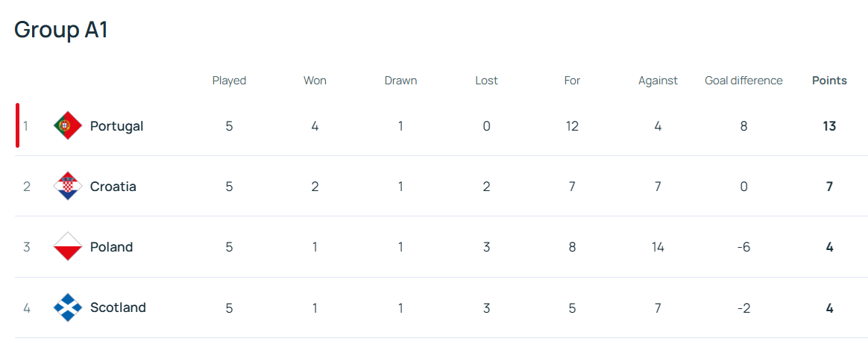
Task: Click the Scotland flag icon
Action: 68,308
